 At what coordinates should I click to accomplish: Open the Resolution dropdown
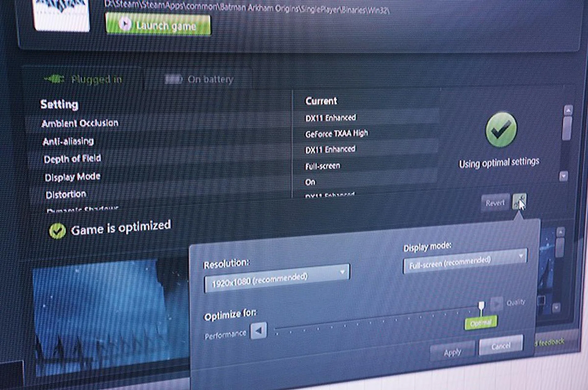(x=342, y=272)
